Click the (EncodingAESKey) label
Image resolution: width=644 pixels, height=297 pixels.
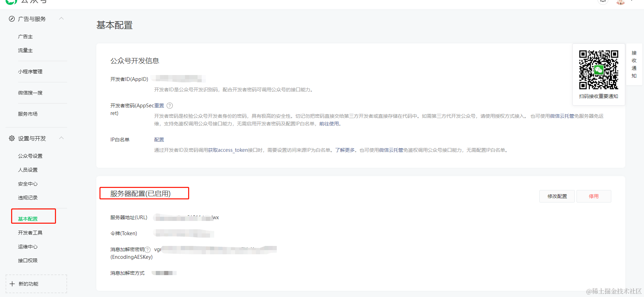click(131, 257)
